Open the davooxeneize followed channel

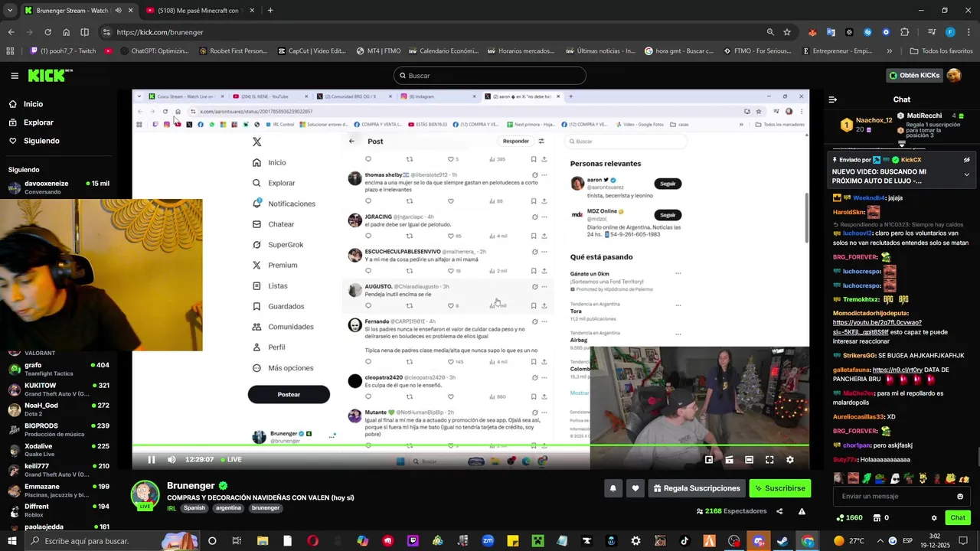[58, 187]
